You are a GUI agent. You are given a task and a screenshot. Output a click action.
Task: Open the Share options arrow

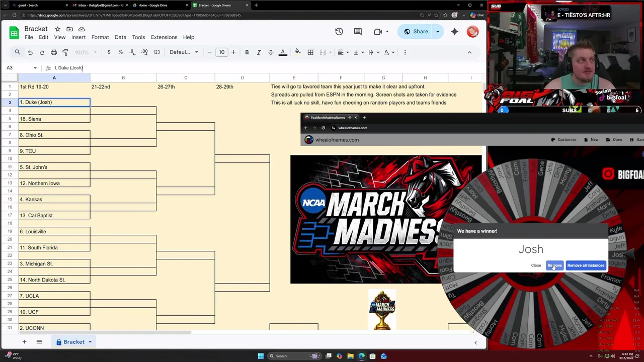click(x=438, y=32)
